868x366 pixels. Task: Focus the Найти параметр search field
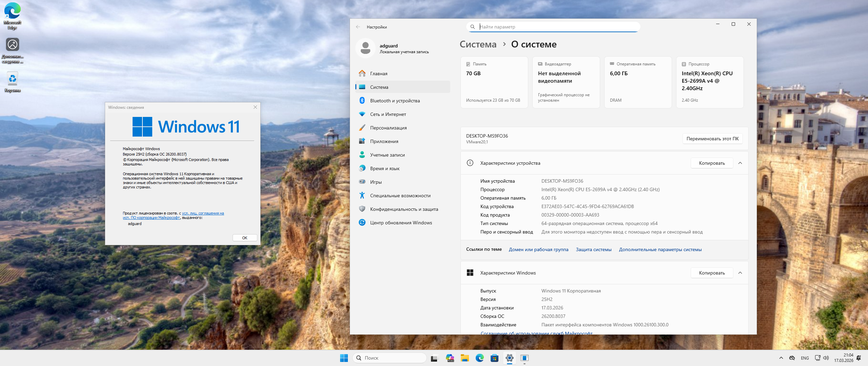point(556,27)
